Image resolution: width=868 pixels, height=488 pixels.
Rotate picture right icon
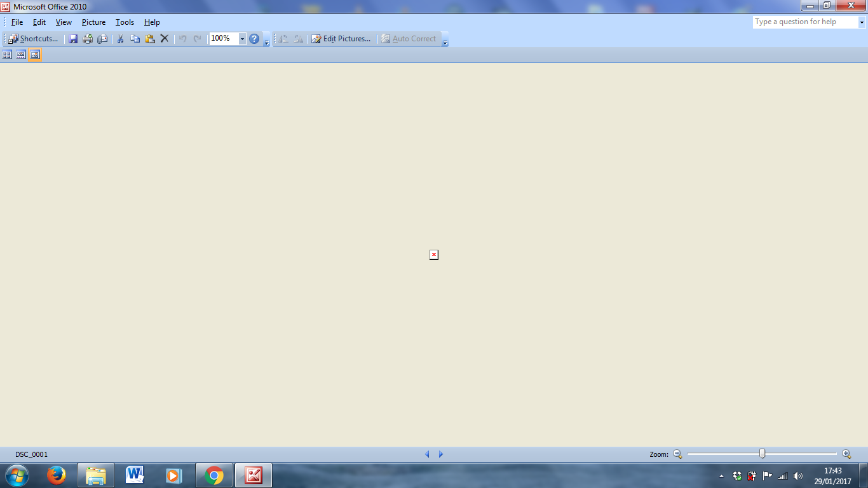[298, 39]
